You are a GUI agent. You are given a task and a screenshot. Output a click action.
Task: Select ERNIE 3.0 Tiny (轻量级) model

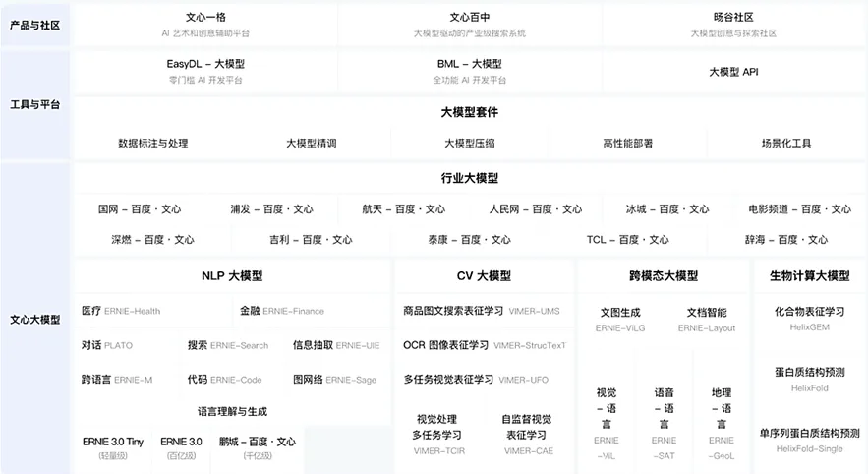pos(113,448)
